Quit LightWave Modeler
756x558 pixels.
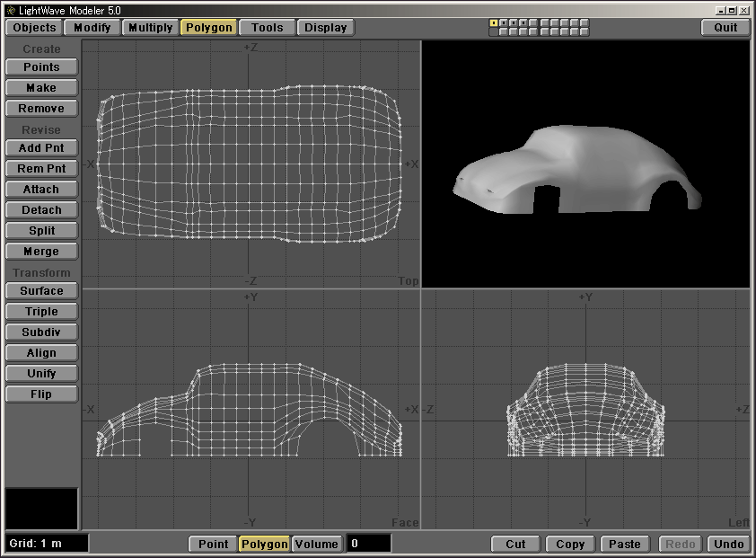click(x=725, y=27)
